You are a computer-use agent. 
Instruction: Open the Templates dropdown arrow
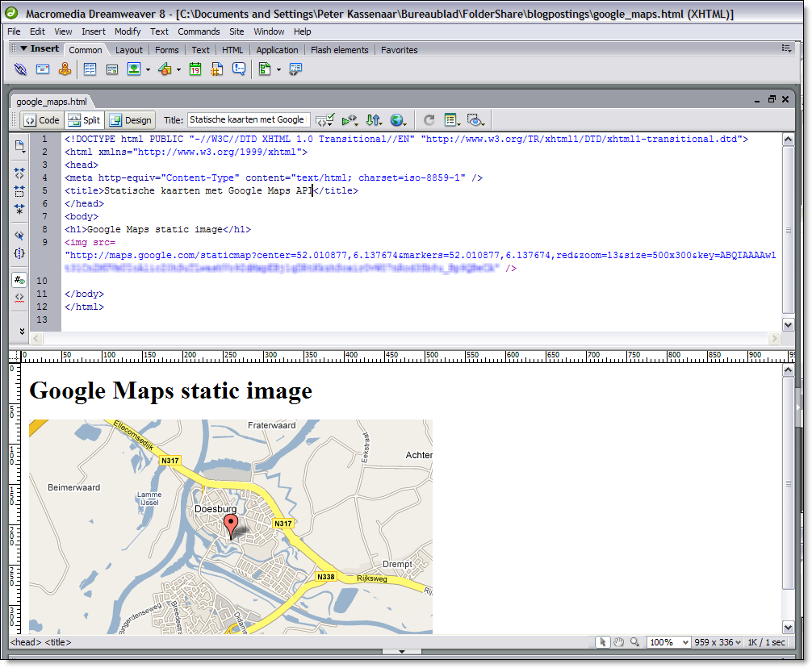pos(278,69)
